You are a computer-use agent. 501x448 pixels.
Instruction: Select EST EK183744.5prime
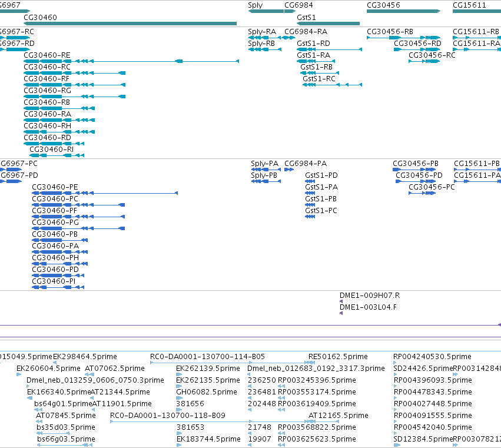[208, 439]
